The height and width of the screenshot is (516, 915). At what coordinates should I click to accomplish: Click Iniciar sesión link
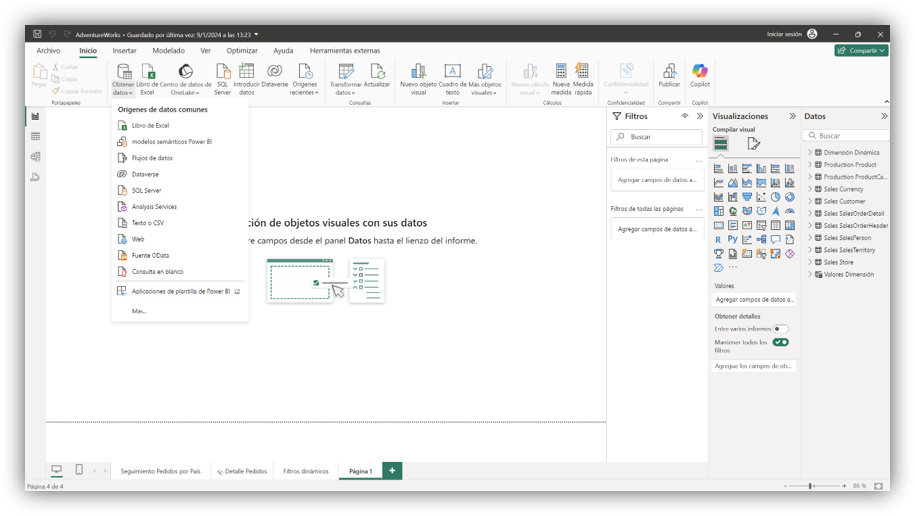point(784,34)
